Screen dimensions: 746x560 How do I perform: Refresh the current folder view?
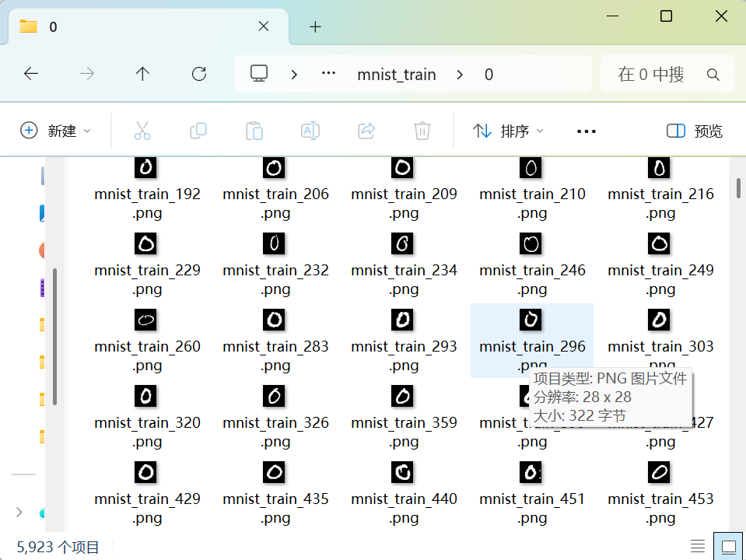coord(199,74)
